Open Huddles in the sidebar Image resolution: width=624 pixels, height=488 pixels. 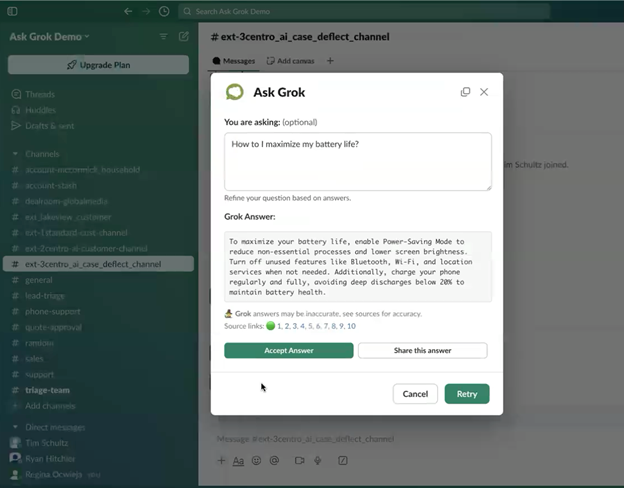click(40, 110)
